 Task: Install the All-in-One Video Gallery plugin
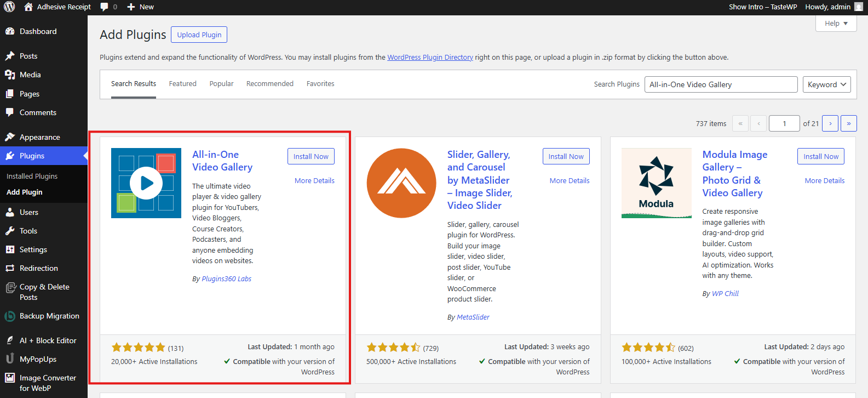pos(311,156)
